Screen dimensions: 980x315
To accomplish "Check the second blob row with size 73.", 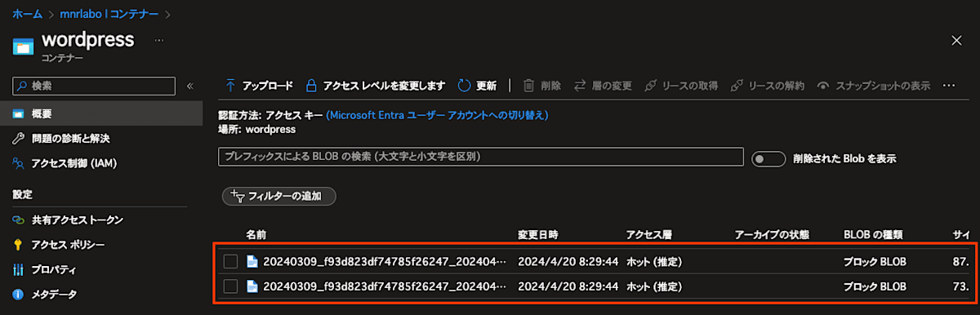I will point(230,286).
